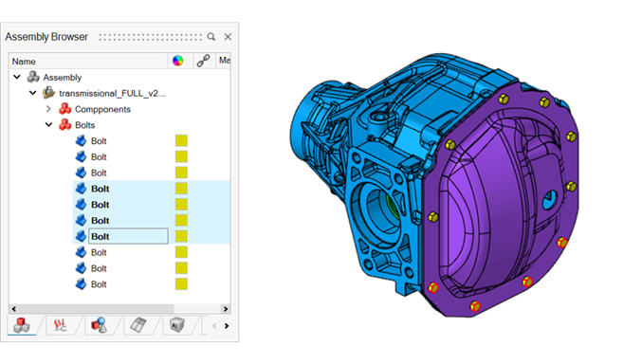
Task: Click the chain link column header icon
Action: pos(203,61)
